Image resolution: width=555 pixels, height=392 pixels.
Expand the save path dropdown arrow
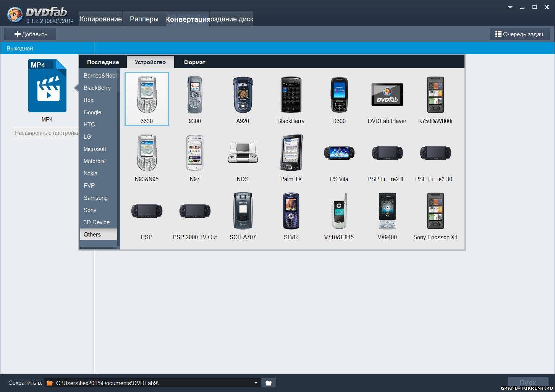pos(256,383)
